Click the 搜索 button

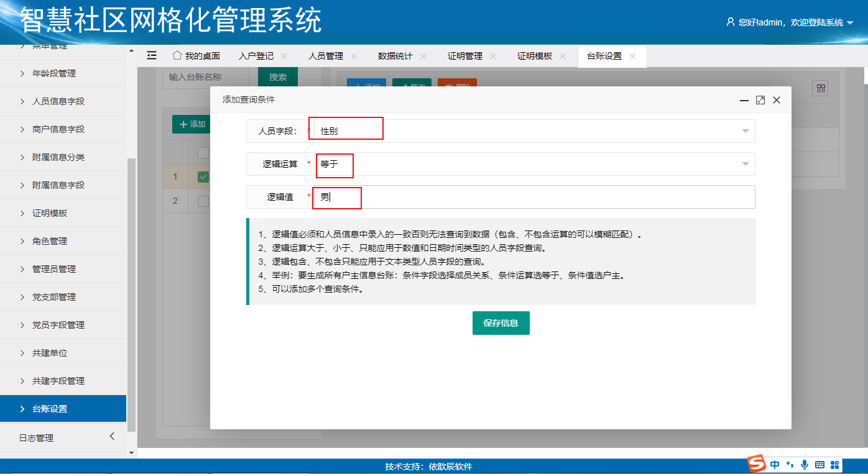tap(278, 77)
